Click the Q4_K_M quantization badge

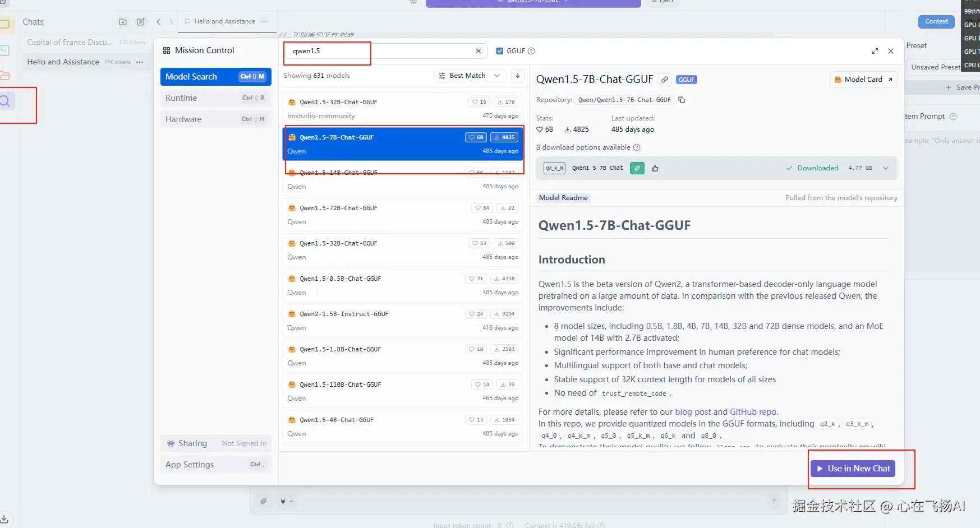pyautogui.click(x=554, y=168)
